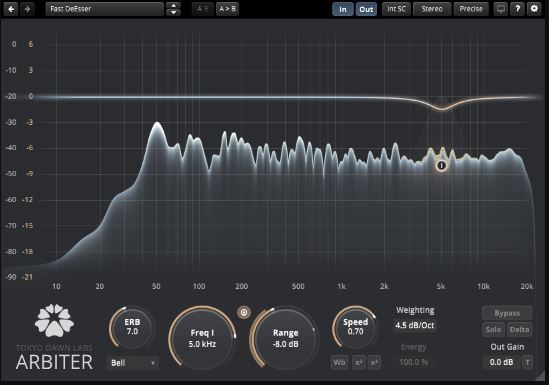Click the target link icon between knobs
The width and height of the screenshot is (549, 385).
point(244,312)
